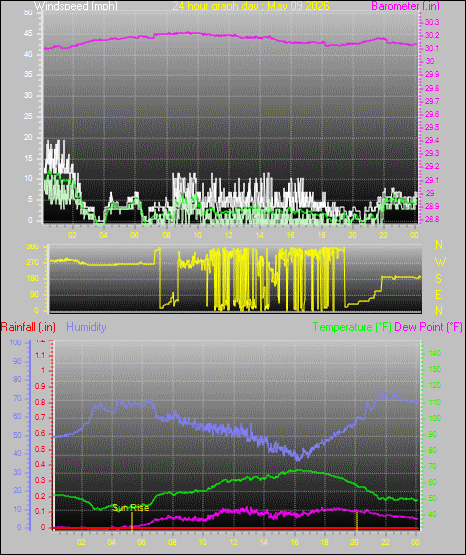
Task: Click the N compass label at top of wind direction
Action: [439, 245]
